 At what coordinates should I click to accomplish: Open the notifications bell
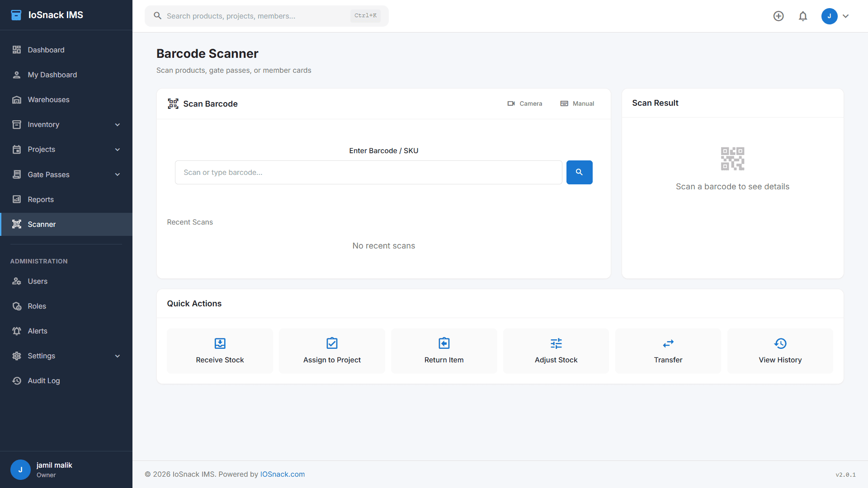(x=803, y=16)
